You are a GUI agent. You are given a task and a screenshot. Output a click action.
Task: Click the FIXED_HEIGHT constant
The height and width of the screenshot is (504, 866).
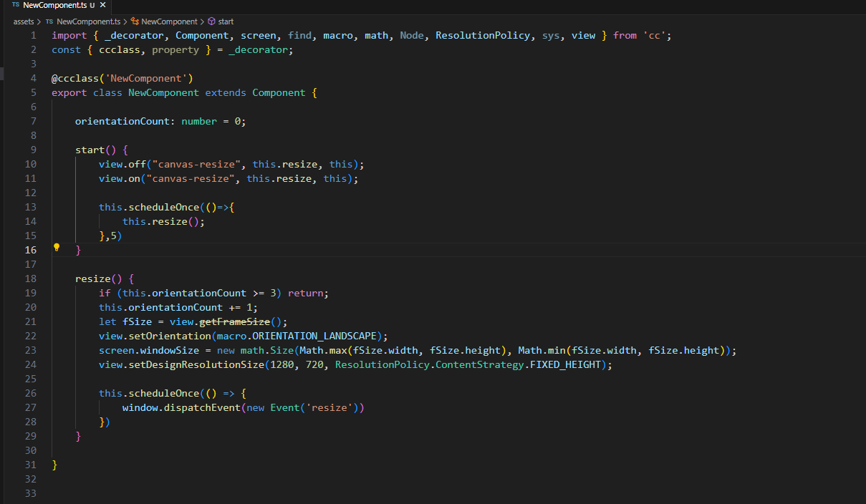566,364
